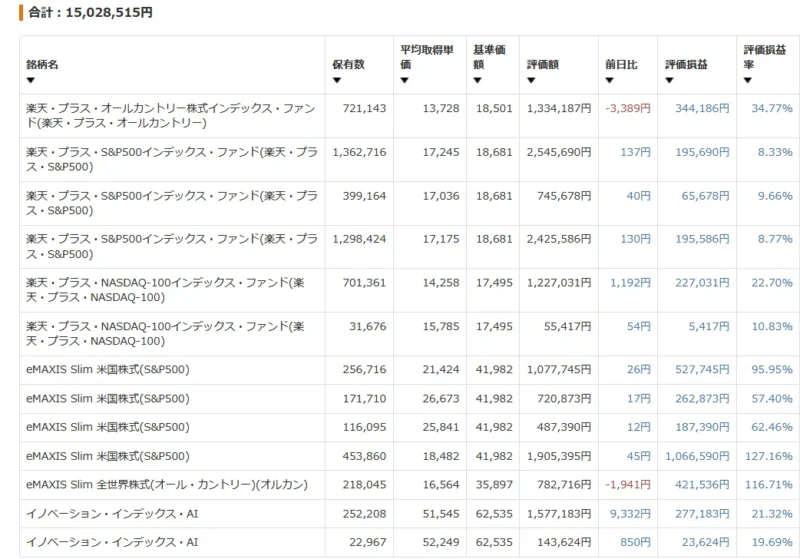Click the 9.66% profit rate

coord(775,196)
